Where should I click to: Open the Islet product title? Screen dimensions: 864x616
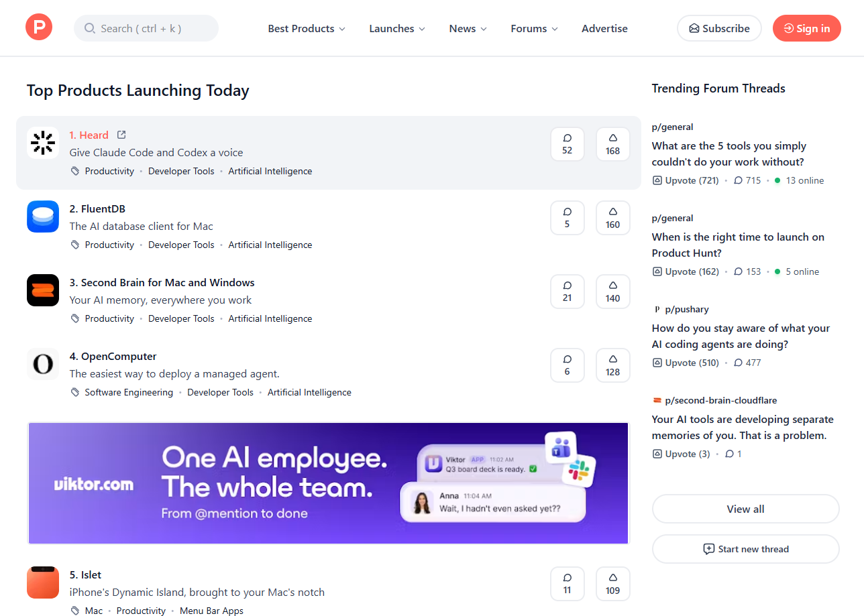(x=86, y=574)
